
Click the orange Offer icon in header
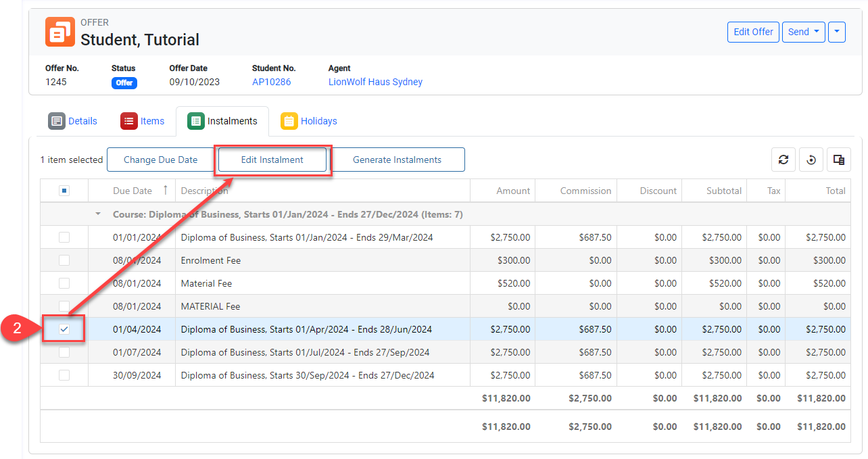pyautogui.click(x=60, y=32)
